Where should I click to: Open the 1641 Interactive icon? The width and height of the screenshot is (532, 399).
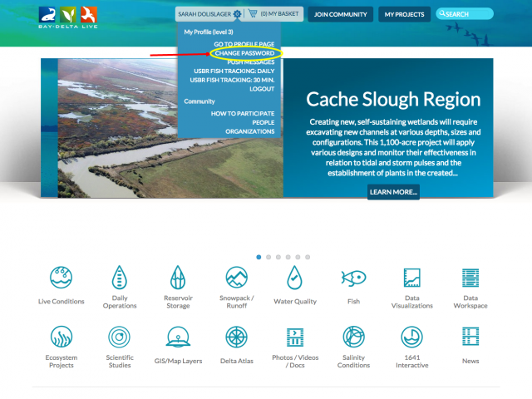click(412, 337)
